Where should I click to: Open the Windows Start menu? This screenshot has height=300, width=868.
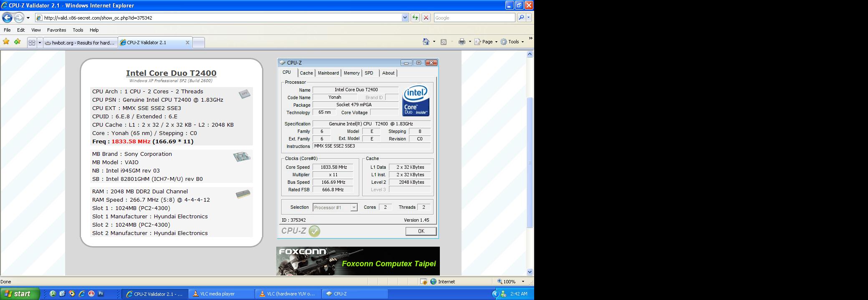pyautogui.click(x=20, y=294)
